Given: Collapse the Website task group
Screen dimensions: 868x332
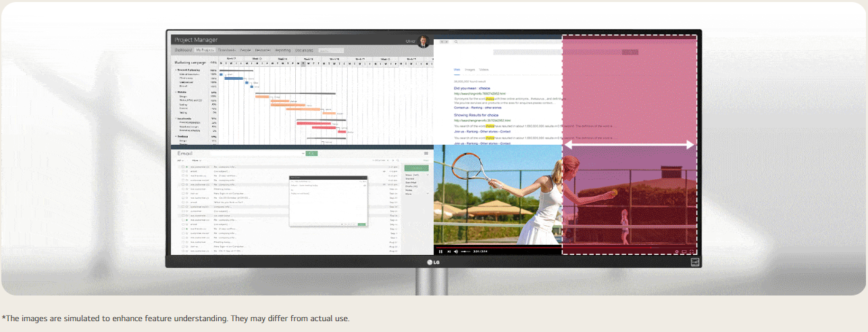Looking at the screenshot, I should [176, 93].
